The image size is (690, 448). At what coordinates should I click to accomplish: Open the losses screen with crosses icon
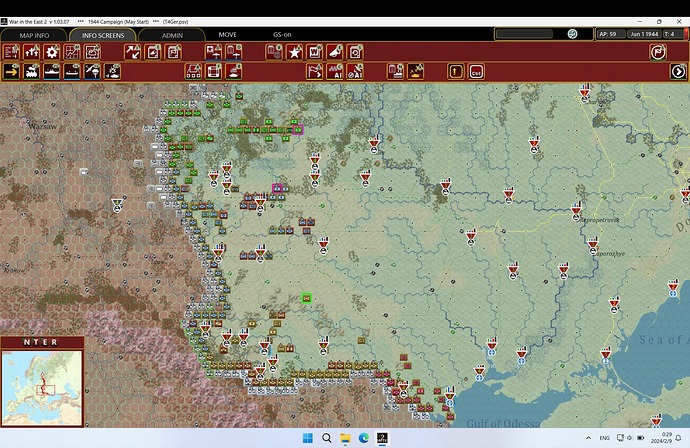[x=32, y=52]
